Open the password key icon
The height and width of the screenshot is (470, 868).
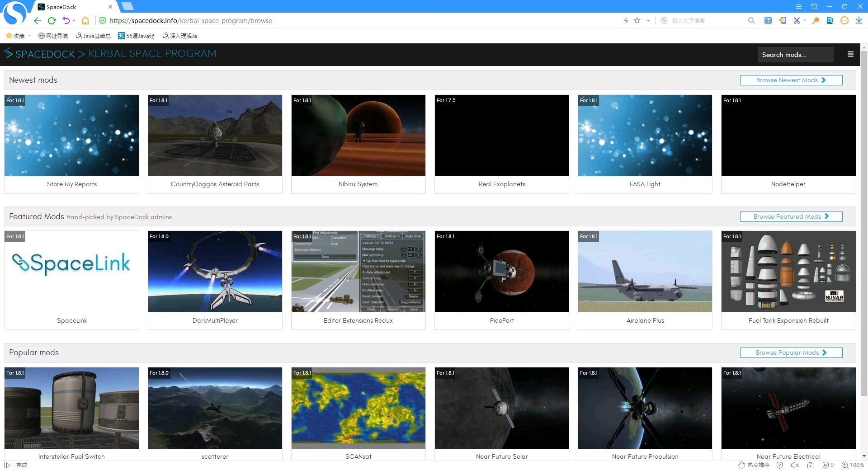(816, 20)
